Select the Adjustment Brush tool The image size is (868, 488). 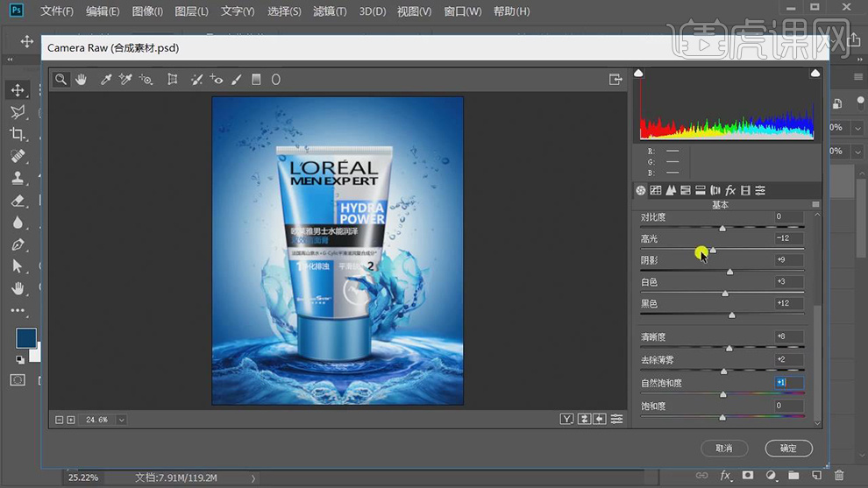[237, 80]
